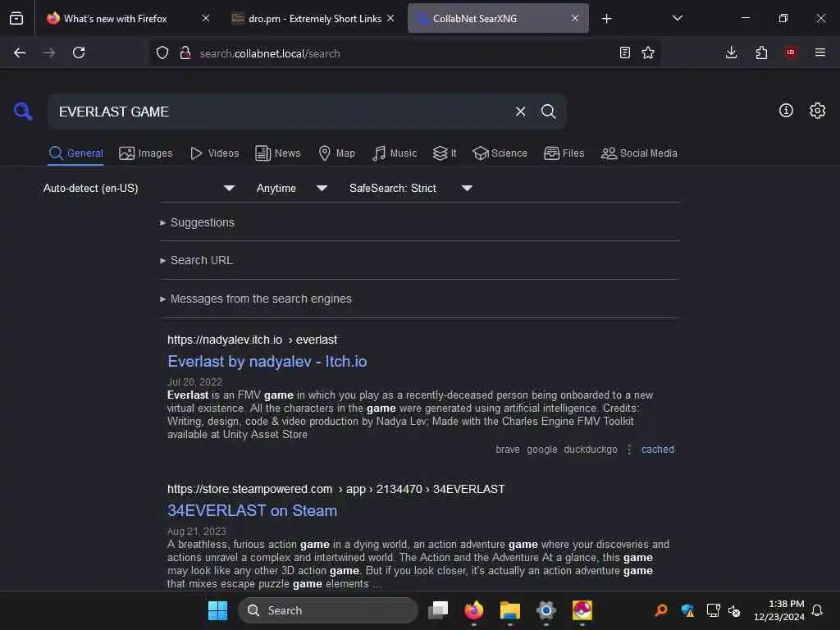Open SearXNG preferences gear icon
This screenshot has height=630, width=840.
coord(817,111)
